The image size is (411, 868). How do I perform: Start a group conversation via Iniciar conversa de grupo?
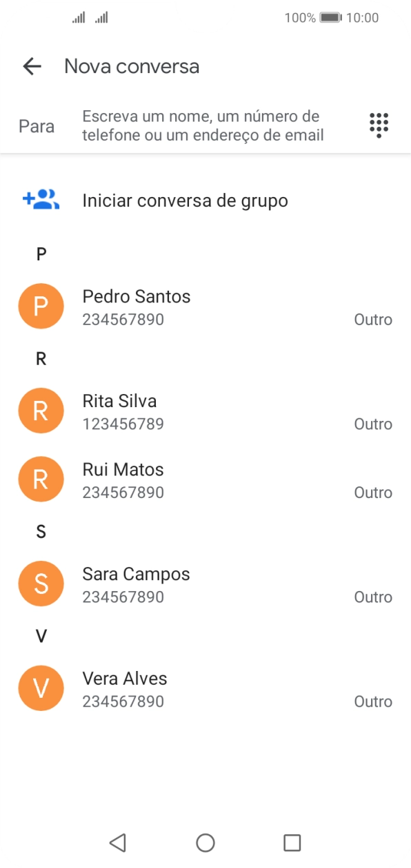point(185,200)
